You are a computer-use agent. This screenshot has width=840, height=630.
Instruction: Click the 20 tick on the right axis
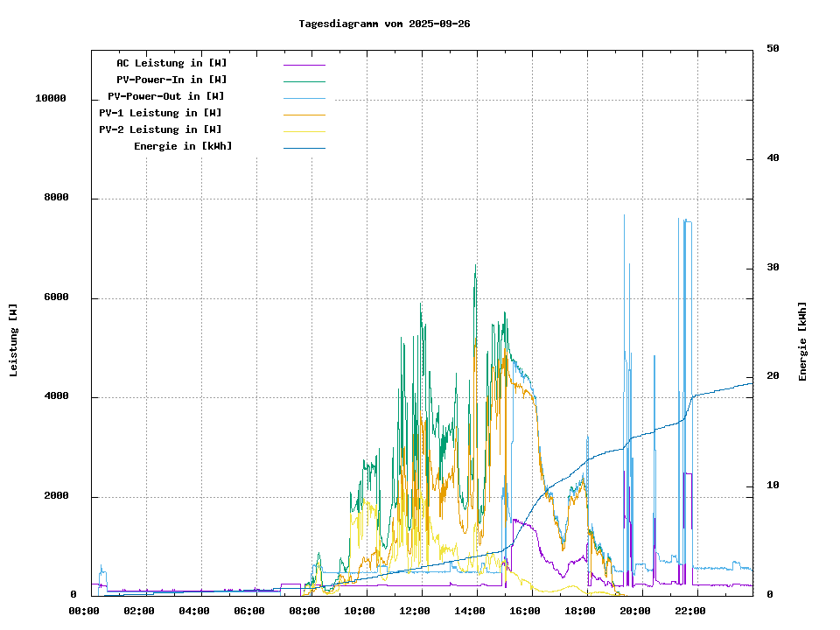773,376
